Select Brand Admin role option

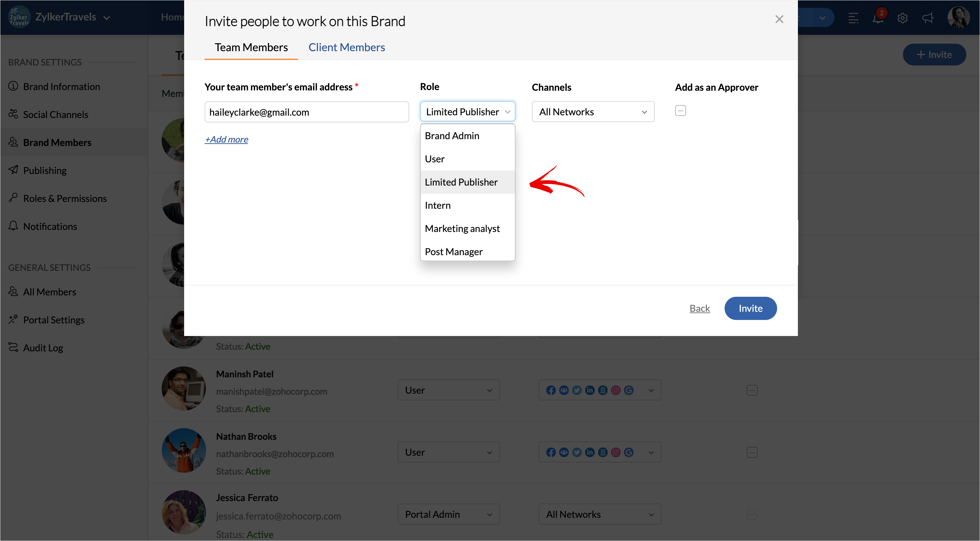[467, 136]
